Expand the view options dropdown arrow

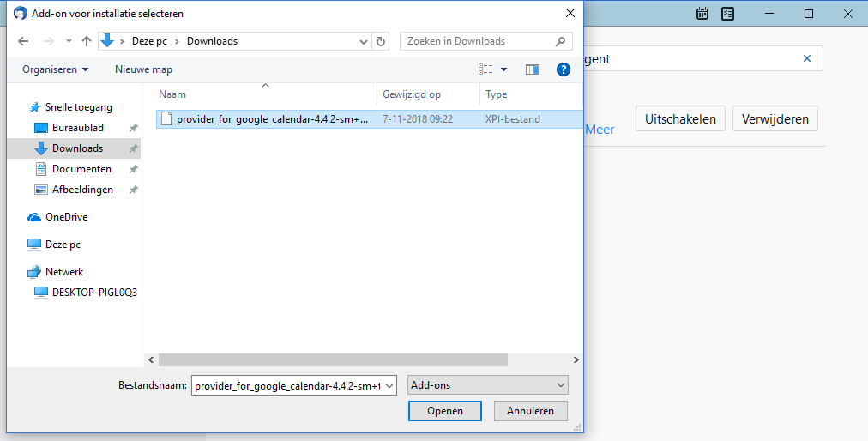[503, 69]
